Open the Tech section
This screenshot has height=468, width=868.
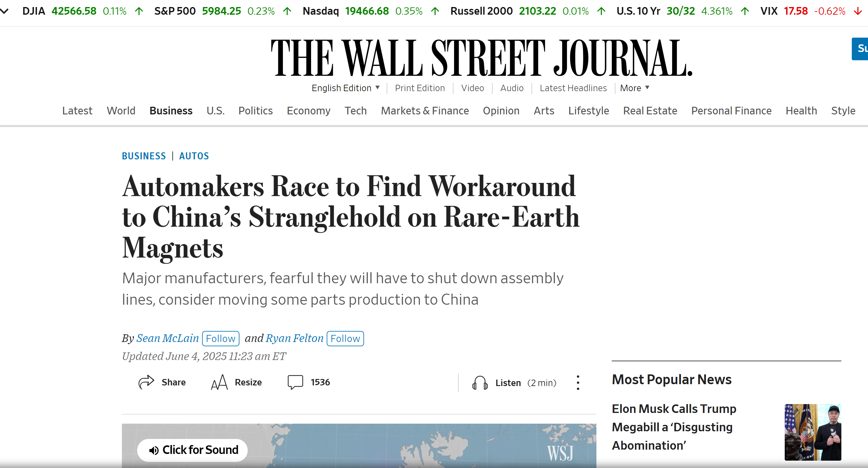click(355, 110)
